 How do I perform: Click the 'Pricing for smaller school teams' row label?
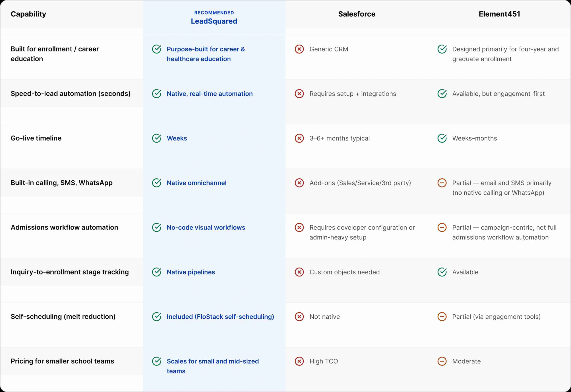point(62,361)
